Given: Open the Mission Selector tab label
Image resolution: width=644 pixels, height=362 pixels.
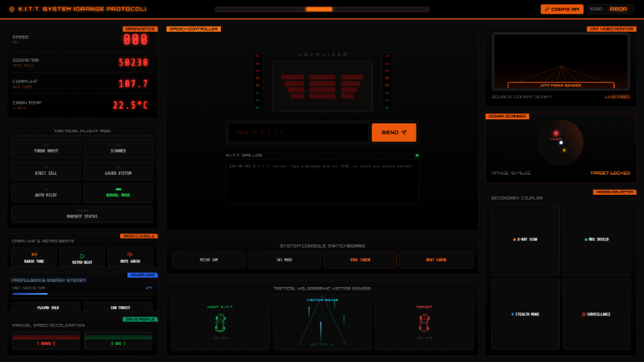Looking at the screenshot, I should pos(615,192).
